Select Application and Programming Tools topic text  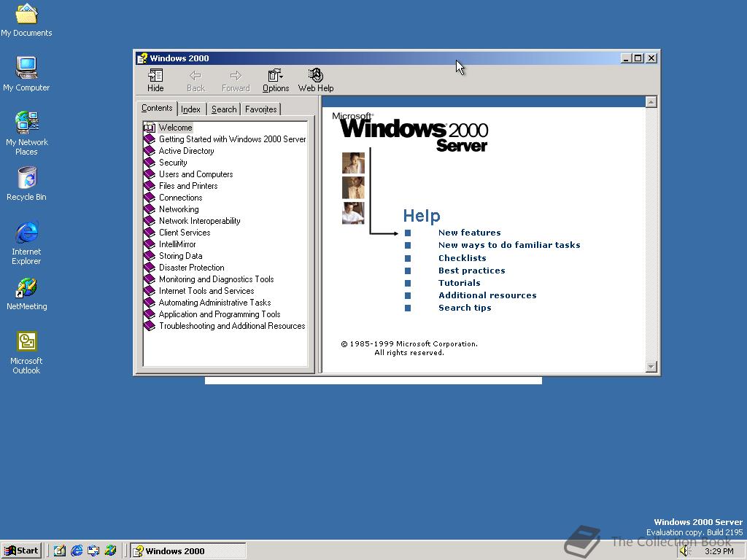click(220, 314)
